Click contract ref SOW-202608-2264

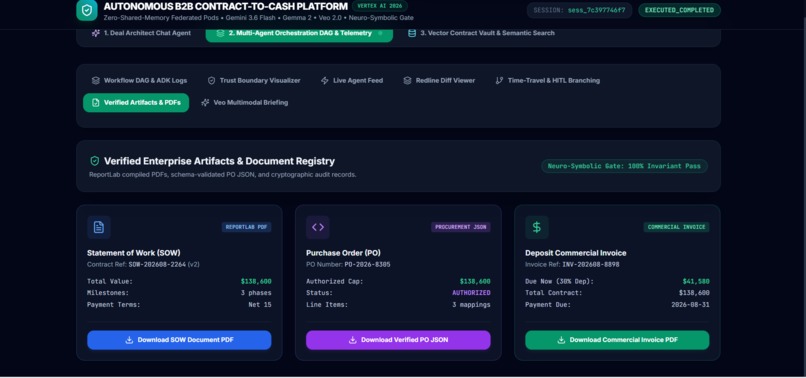pos(157,264)
